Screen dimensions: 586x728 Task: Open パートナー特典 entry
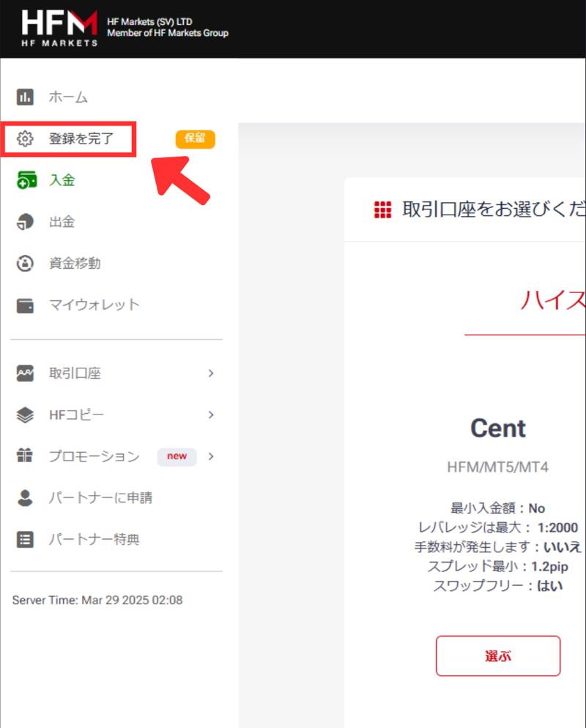tap(94, 540)
